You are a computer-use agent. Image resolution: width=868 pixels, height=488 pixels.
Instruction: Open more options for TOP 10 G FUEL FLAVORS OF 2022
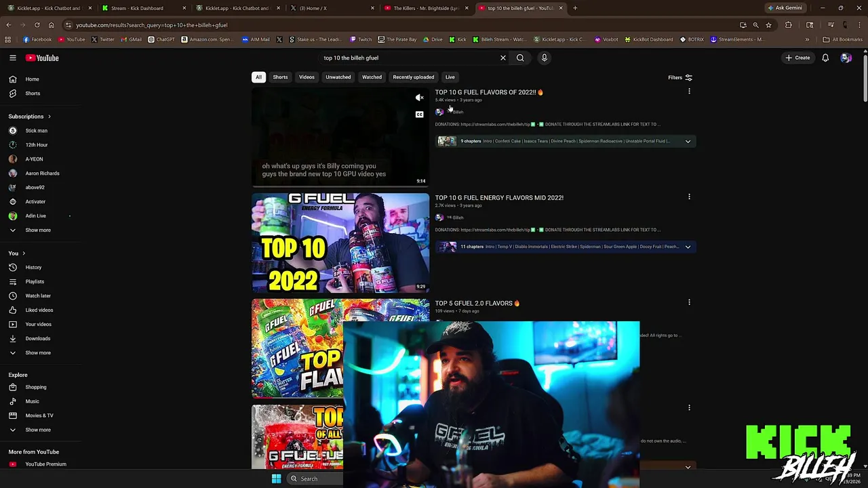pos(689,91)
